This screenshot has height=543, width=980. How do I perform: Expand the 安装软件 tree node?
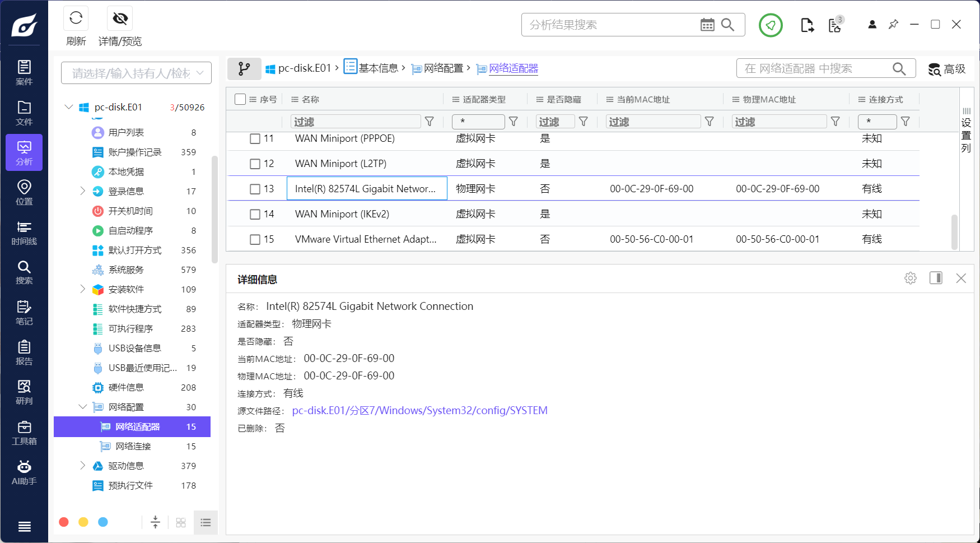[x=83, y=289]
